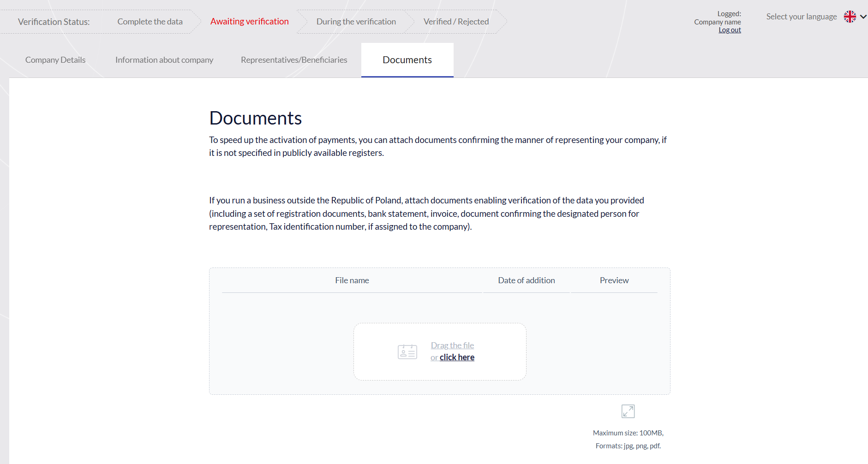Click the UK flag language icon
The width and height of the screenshot is (868, 464).
click(850, 17)
